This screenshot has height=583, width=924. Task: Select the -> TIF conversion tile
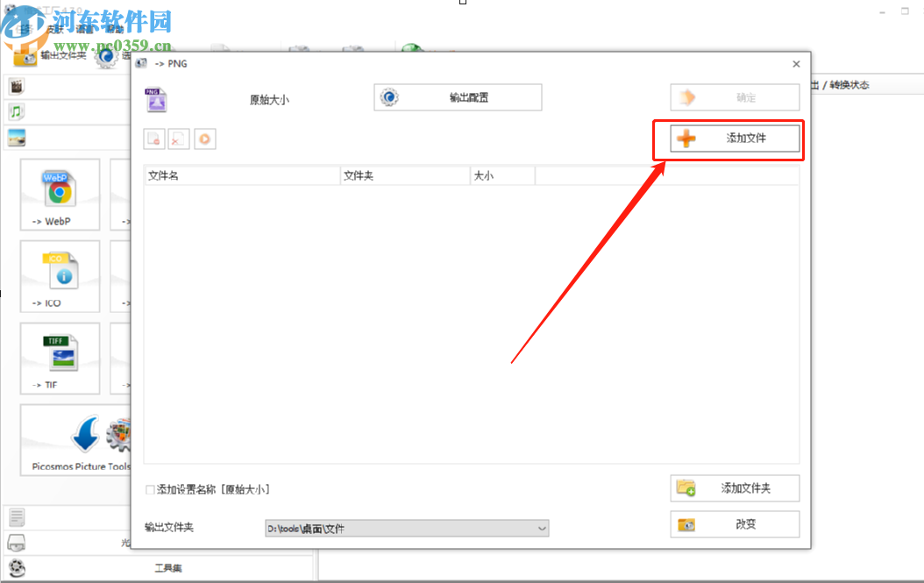[60, 359]
